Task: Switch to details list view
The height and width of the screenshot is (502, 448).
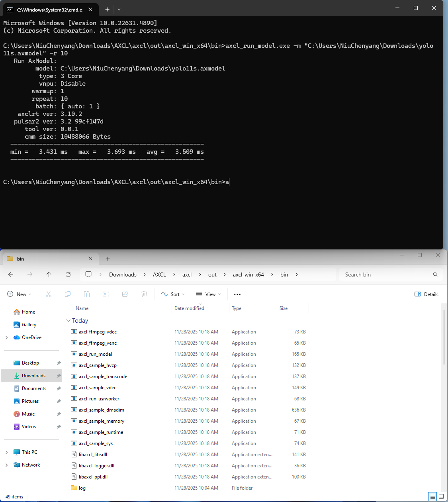Action: tap(433, 496)
